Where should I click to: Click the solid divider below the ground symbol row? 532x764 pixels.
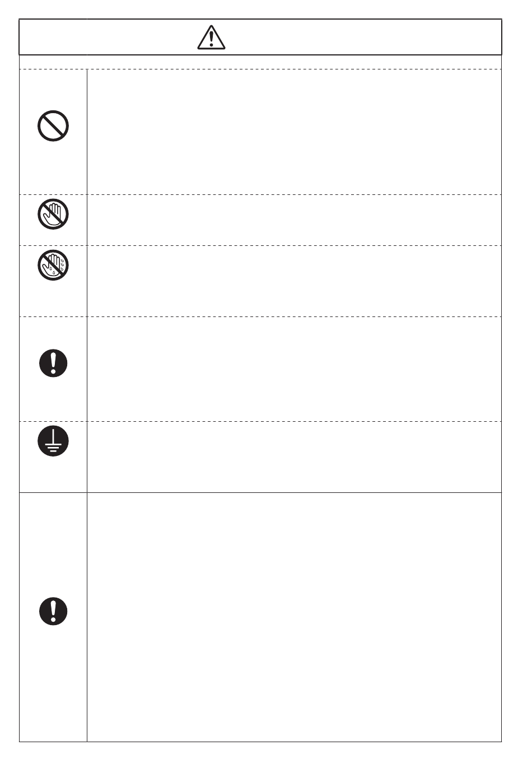click(260, 493)
